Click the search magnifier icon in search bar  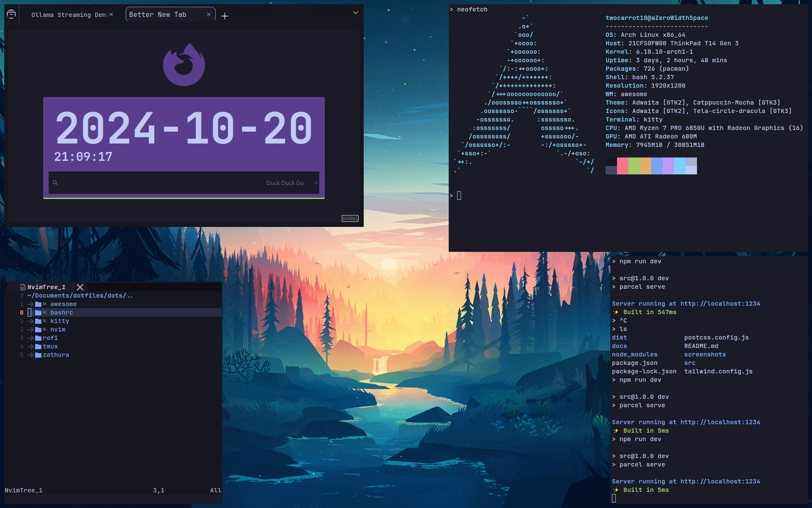(x=55, y=183)
